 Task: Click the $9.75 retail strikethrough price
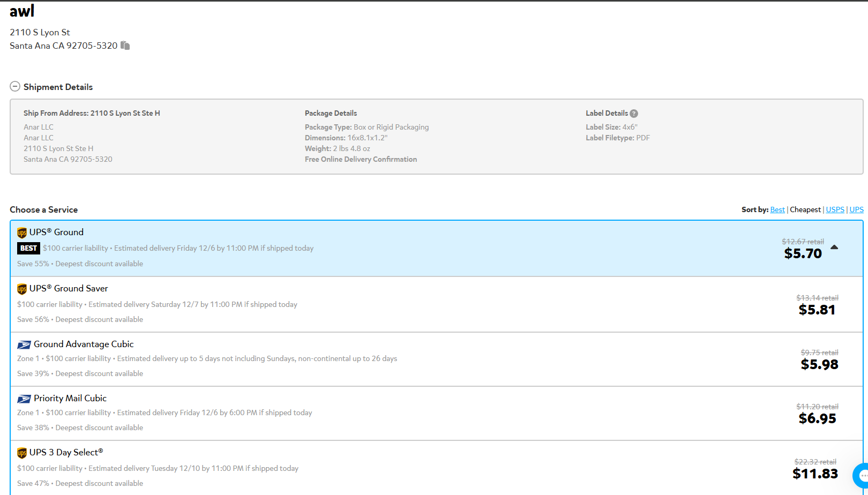819,352
